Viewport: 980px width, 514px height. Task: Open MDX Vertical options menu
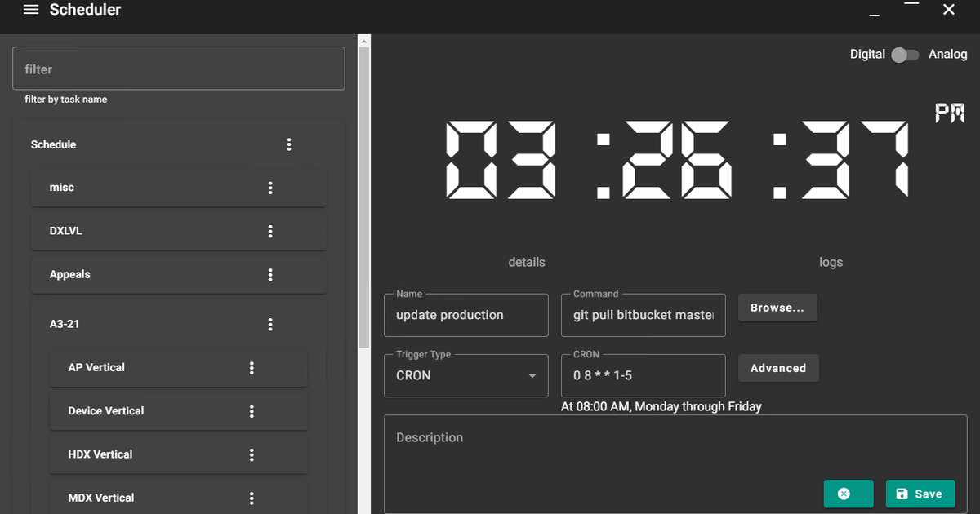click(x=252, y=498)
